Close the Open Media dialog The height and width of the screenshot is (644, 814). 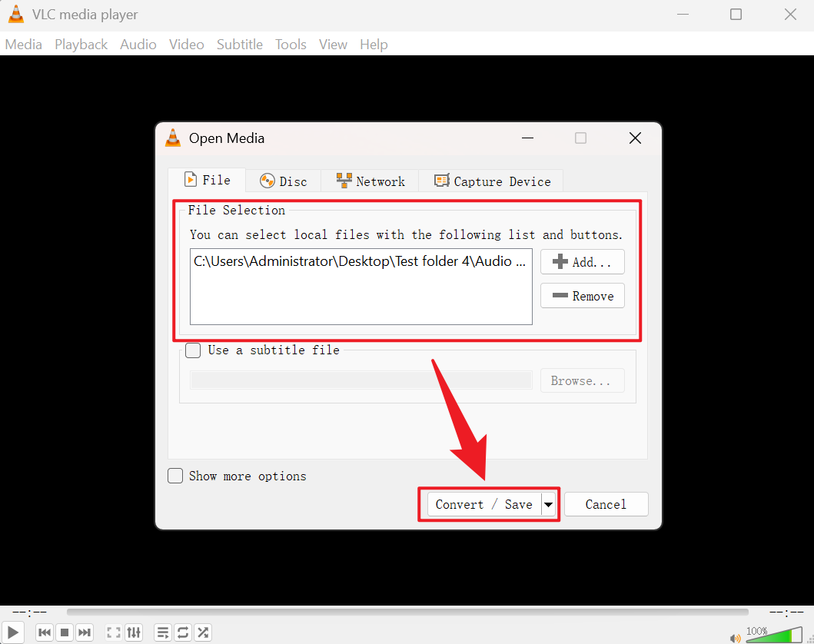point(635,138)
